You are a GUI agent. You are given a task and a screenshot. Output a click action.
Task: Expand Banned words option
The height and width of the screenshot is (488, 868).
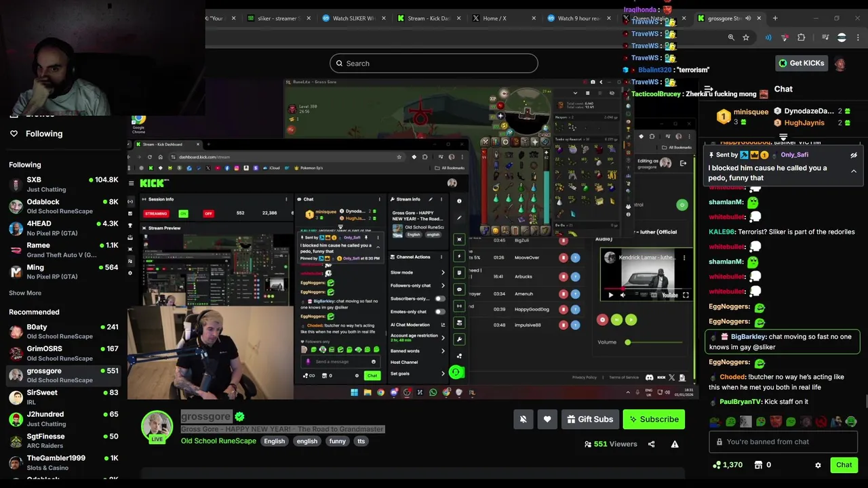coord(443,351)
